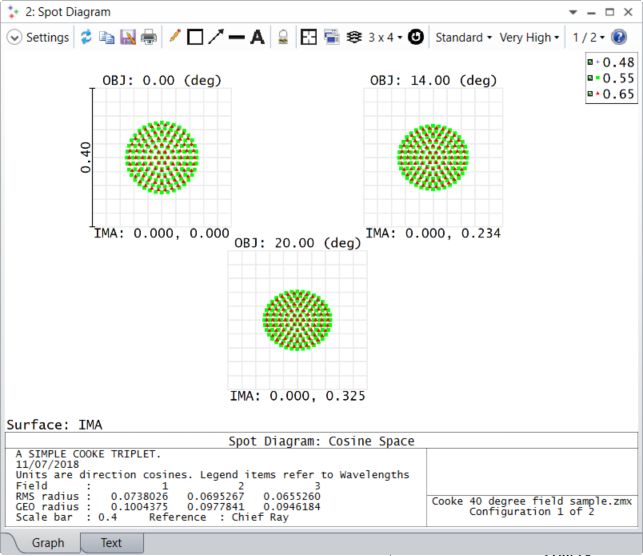Open the window options dropdown arrow
Screen dimensions: 643x556
click(x=573, y=12)
